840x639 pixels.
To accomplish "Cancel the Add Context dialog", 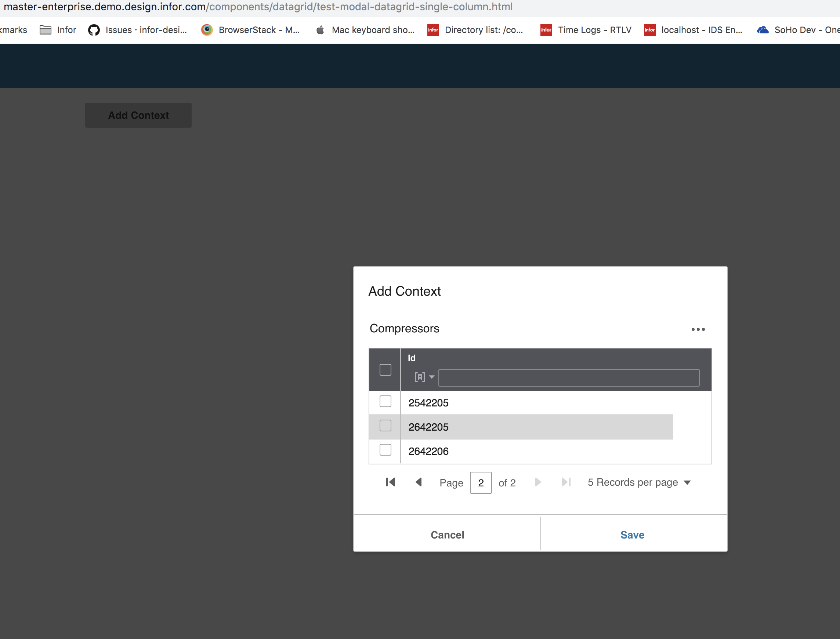I will point(447,534).
